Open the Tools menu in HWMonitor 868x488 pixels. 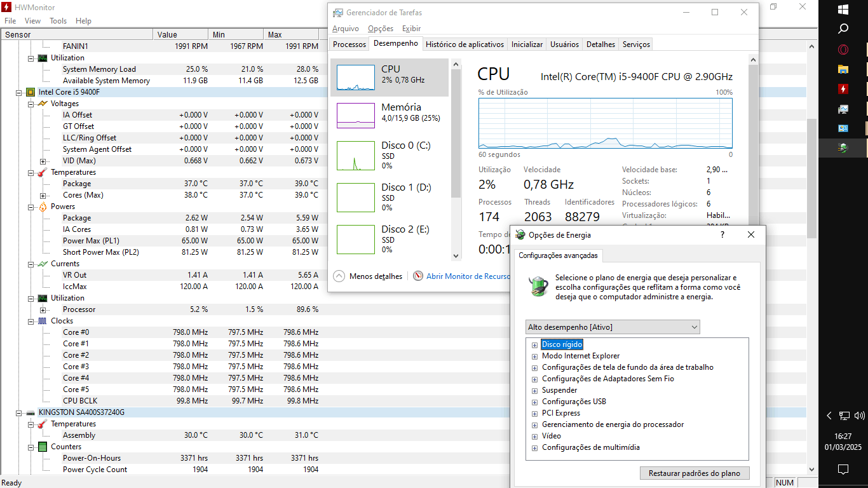pos(58,21)
